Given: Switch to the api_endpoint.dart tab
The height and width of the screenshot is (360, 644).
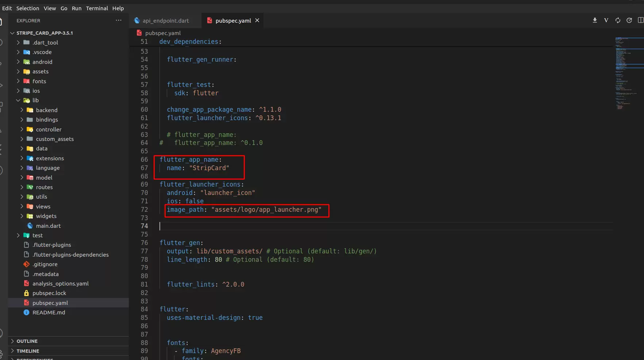Looking at the screenshot, I should [x=165, y=20].
